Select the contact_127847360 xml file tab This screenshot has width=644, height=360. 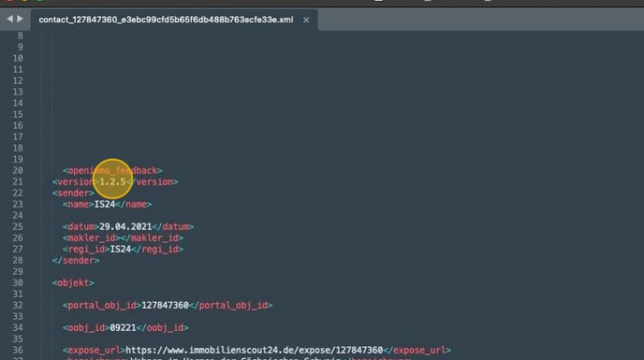pyautogui.click(x=166, y=20)
